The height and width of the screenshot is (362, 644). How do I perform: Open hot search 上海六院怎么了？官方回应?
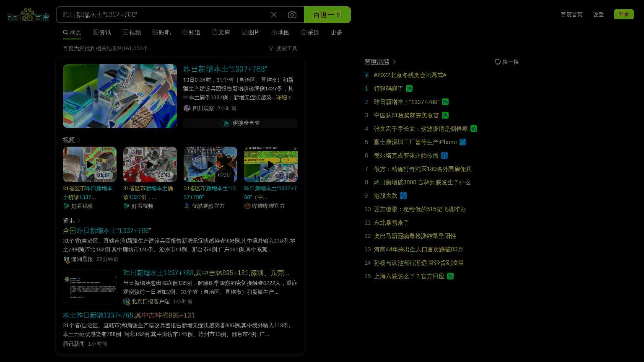point(409,276)
